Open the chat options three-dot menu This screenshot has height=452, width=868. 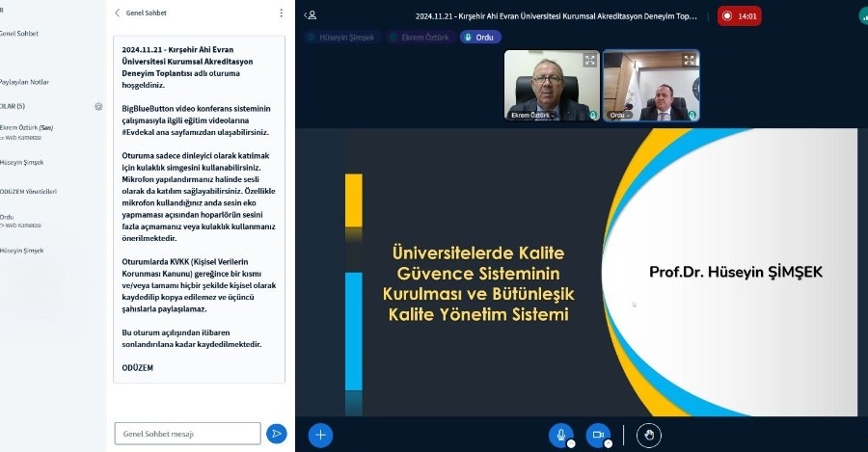click(x=282, y=13)
